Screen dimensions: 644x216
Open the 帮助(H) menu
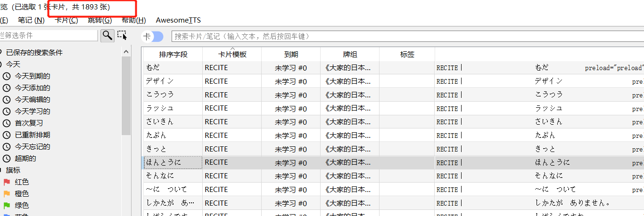pyautogui.click(x=134, y=20)
